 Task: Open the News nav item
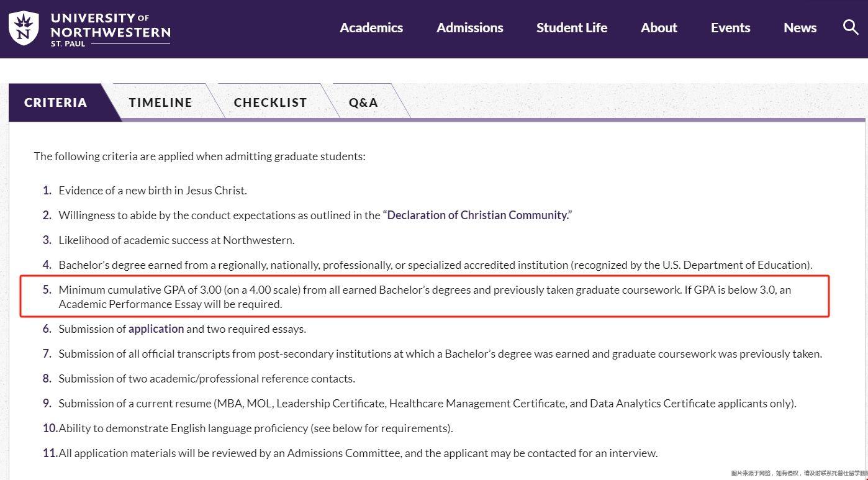(x=800, y=27)
